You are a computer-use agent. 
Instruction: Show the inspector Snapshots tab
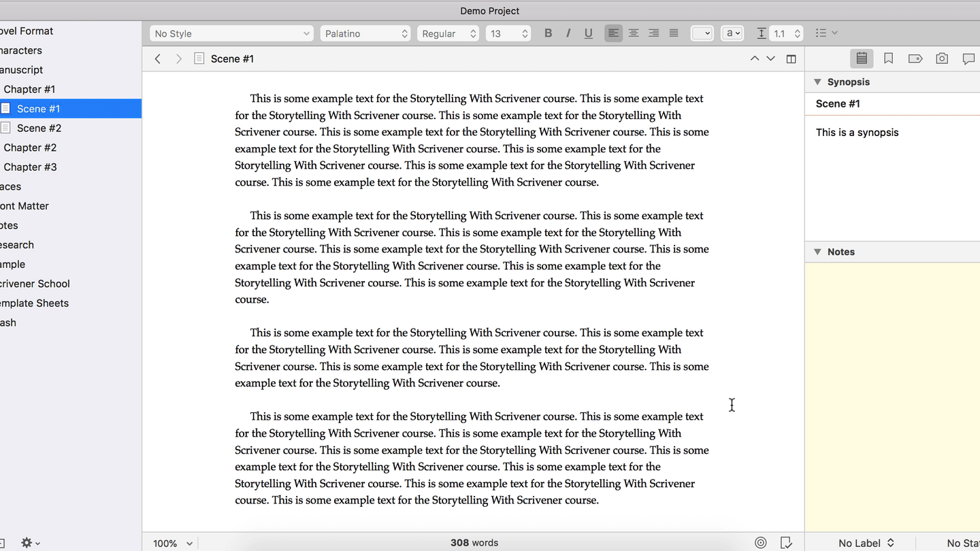pos(942,59)
